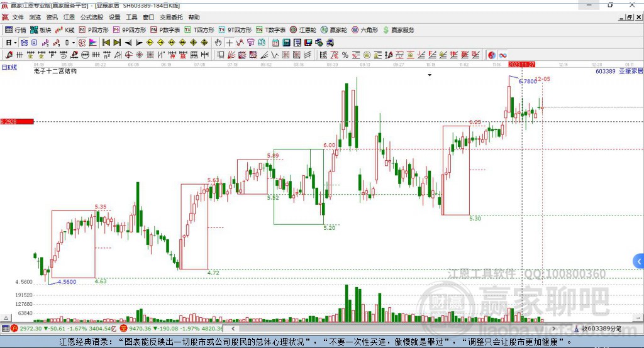Jump to last bar with skip-to-end icon

[x=117, y=43]
